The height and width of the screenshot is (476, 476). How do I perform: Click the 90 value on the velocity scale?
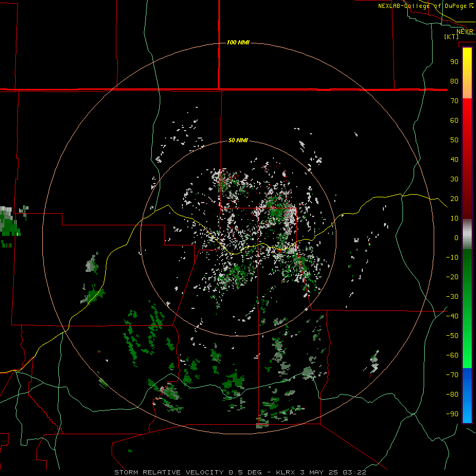click(x=454, y=62)
